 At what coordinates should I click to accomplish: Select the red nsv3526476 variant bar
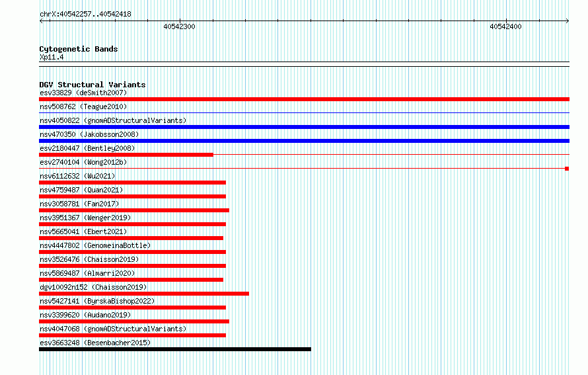132,266
